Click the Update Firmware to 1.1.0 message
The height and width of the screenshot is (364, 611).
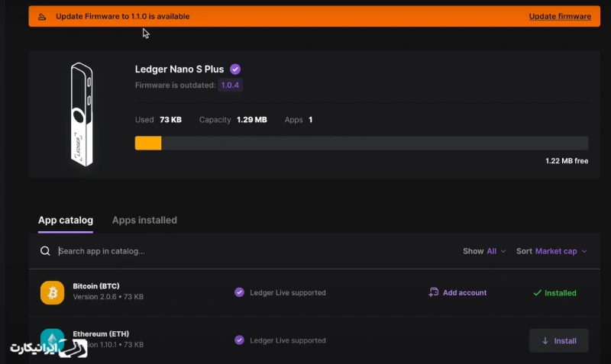click(123, 16)
